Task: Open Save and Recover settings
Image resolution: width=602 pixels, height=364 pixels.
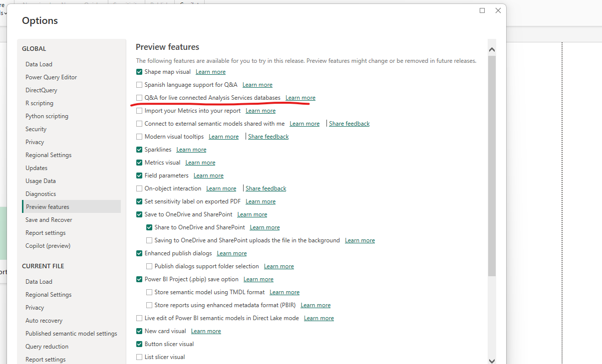Action: click(x=71, y=220)
